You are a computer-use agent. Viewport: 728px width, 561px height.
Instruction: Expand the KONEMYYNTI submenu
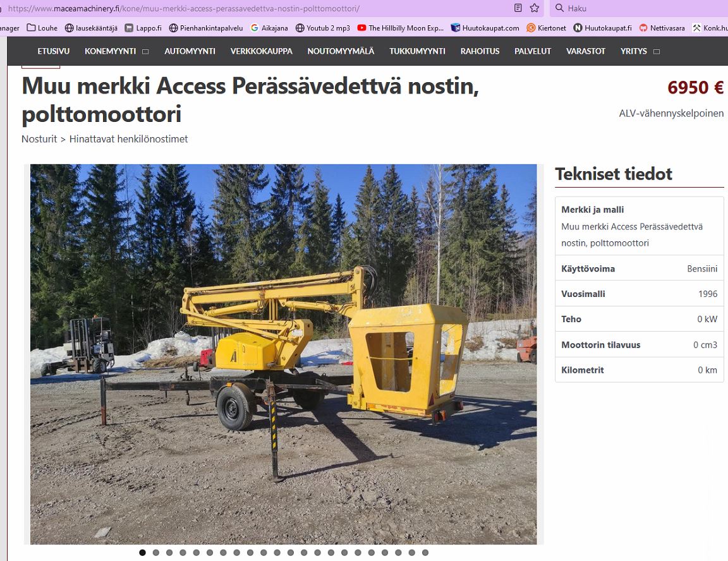(x=145, y=52)
